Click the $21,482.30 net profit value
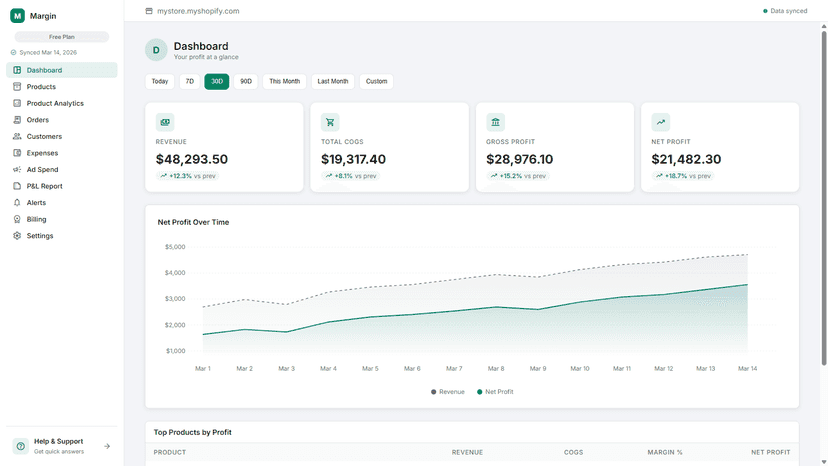828x466 pixels. pyautogui.click(x=686, y=159)
